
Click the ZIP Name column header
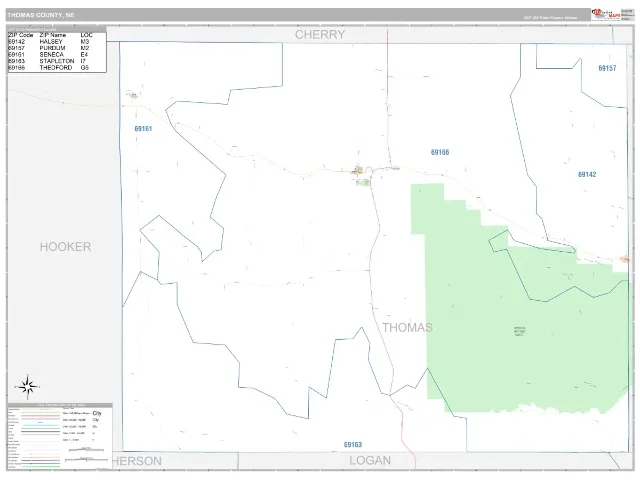pyautogui.click(x=53, y=35)
